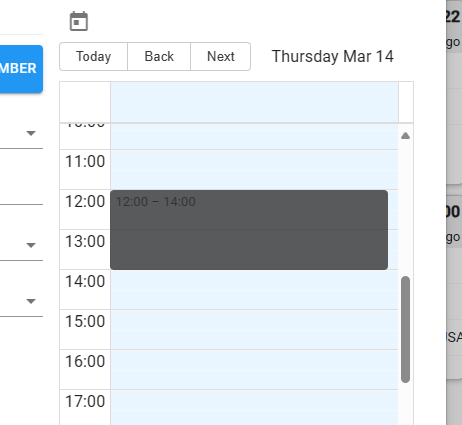Click the 13:00 time label in gutter
This screenshot has height=425, width=462.
click(x=85, y=241)
